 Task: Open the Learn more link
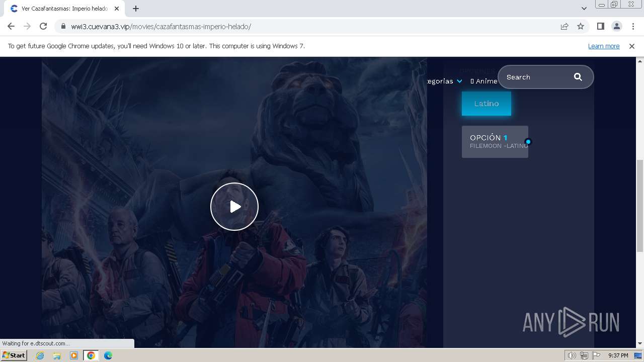[604, 46]
